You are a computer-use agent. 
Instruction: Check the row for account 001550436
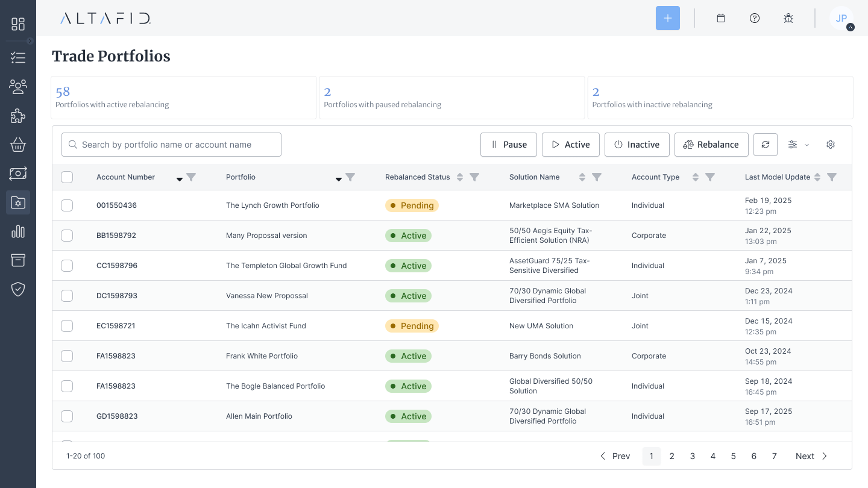pos(67,205)
